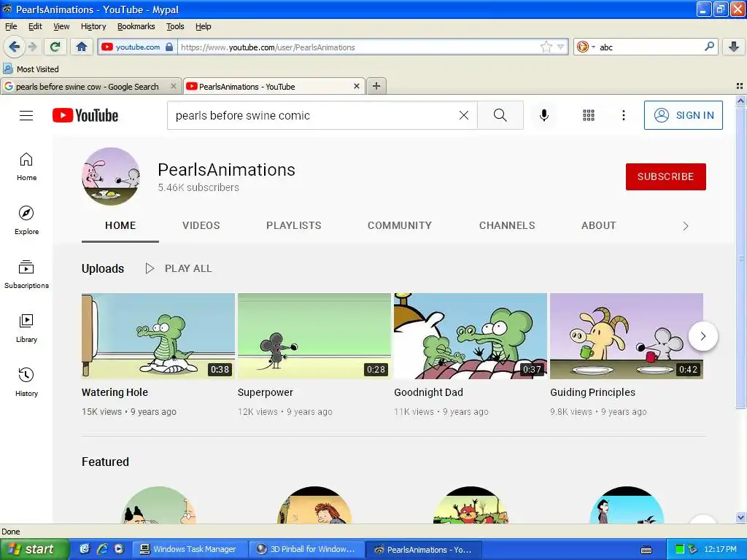Open History in the YouTube sidebar

point(26,382)
